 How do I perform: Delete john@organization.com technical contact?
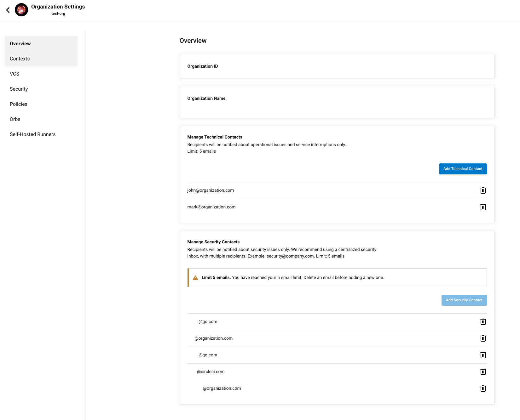[483, 190]
